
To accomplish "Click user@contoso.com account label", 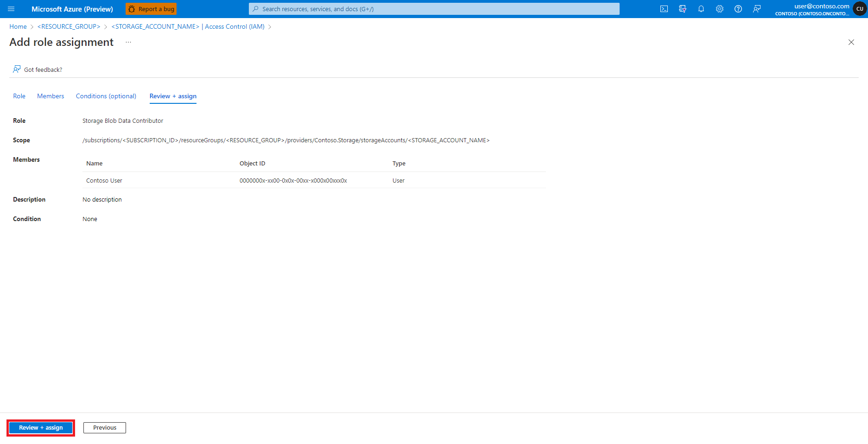I will click(822, 6).
